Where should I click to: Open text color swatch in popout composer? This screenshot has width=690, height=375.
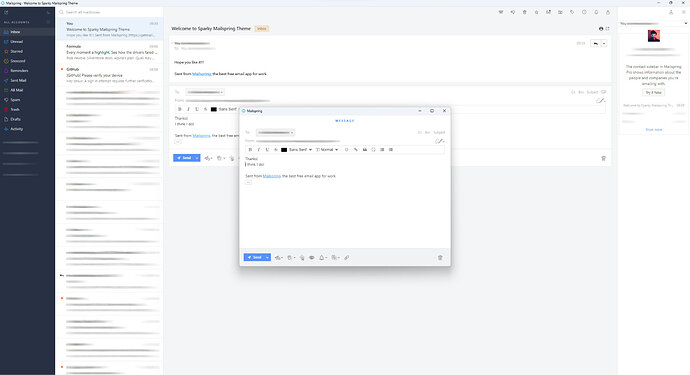coord(284,150)
